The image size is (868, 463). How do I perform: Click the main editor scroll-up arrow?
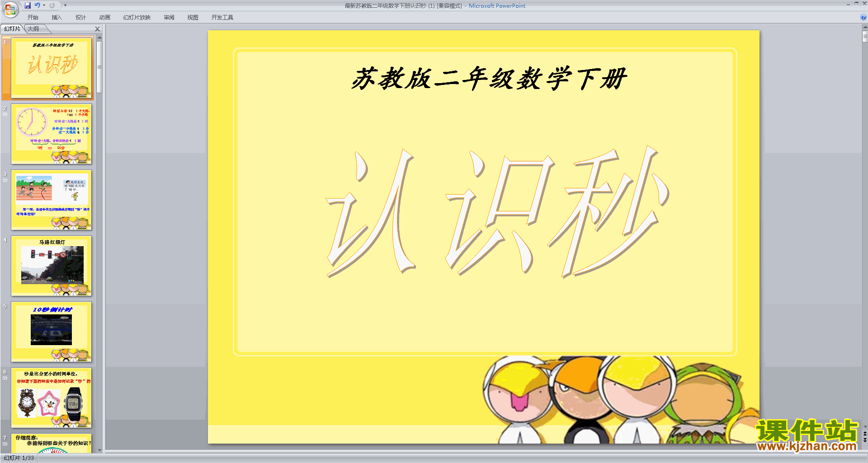point(865,28)
